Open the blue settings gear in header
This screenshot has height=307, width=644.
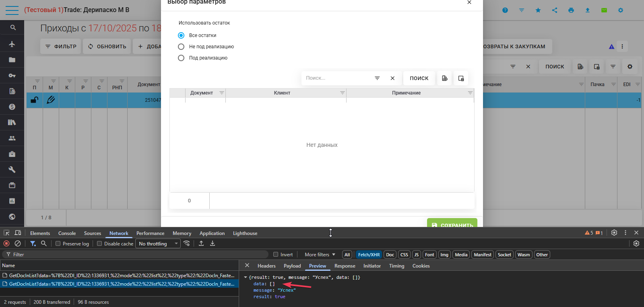coord(621,10)
